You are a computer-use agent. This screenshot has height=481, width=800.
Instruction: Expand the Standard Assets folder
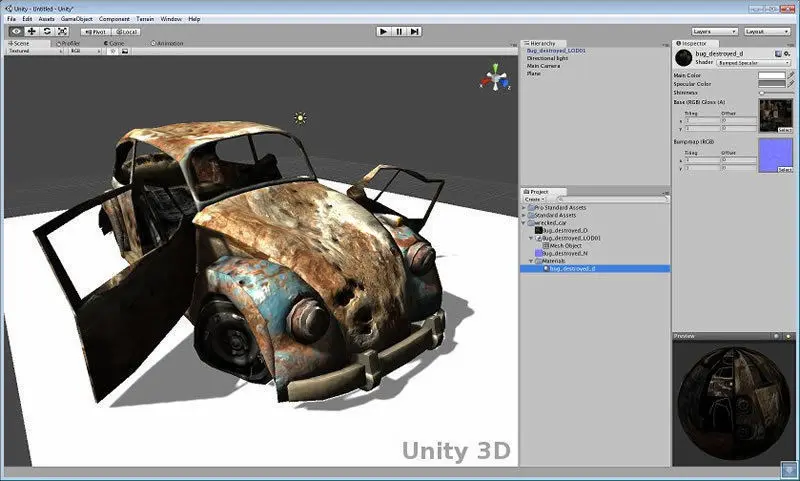coord(523,215)
